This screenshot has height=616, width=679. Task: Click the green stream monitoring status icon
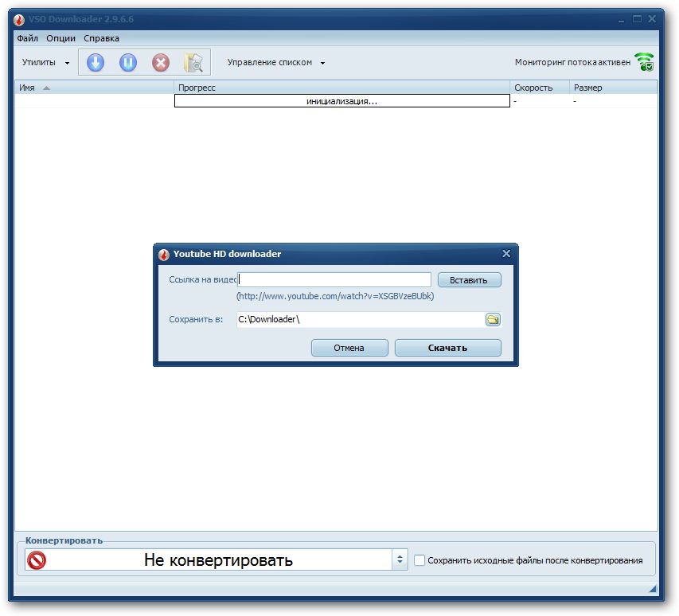(x=644, y=62)
